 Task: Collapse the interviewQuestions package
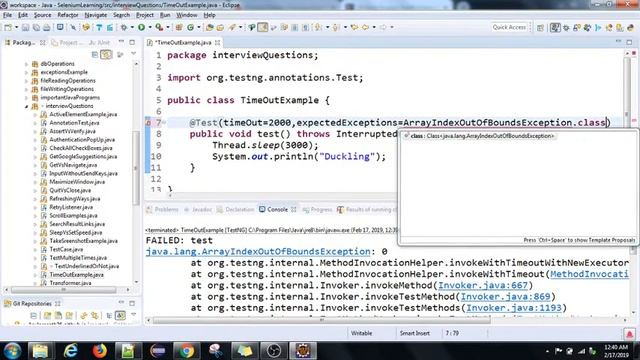(27, 106)
